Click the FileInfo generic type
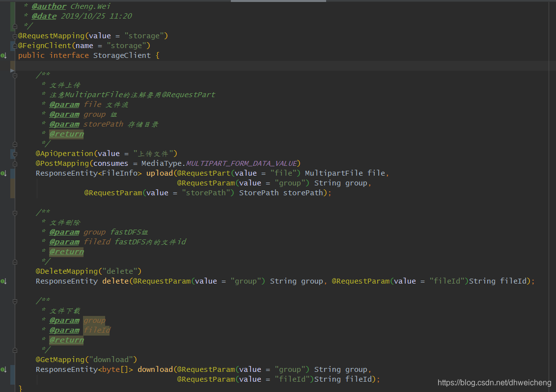The width and height of the screenshot is (556, 392). pyautogui.click(x=119, y=173)
